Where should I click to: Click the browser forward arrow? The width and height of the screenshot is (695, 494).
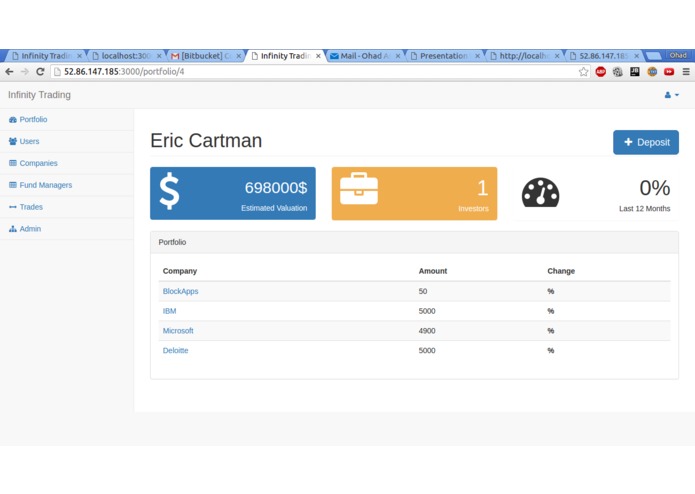click(x=25, y=71)
